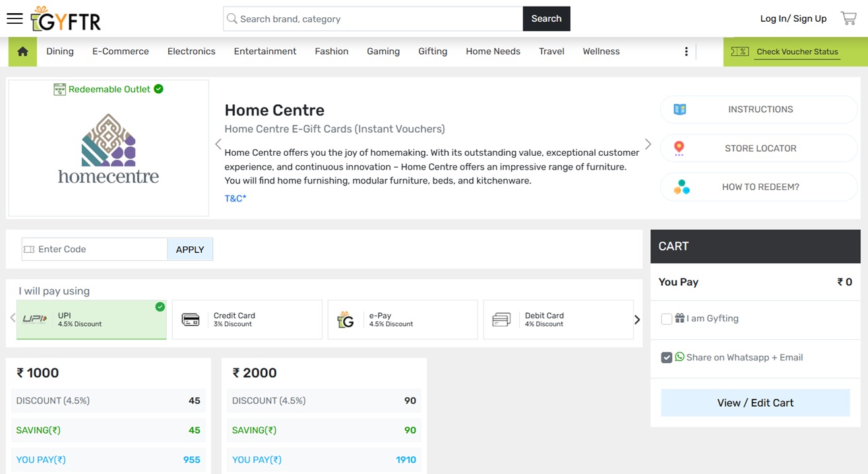The image size is (868, 474).
Task: Go to next brand description slide
Action: tap(648, 145)
